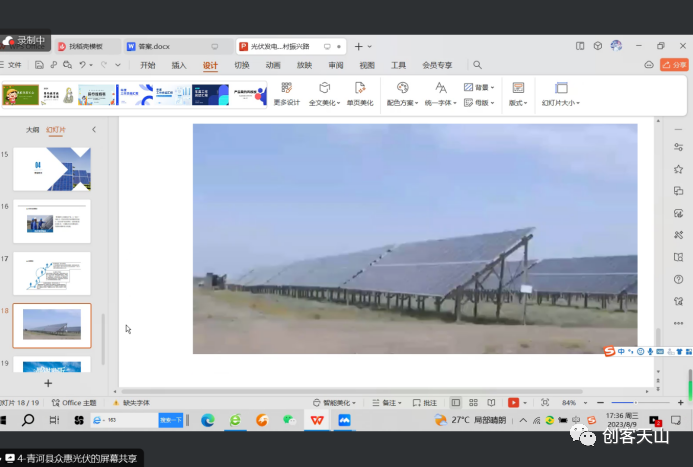Toggle Sogou input Chinese/English mode
The height and width of the screenshot is (467, 693).
pos(621,352)
